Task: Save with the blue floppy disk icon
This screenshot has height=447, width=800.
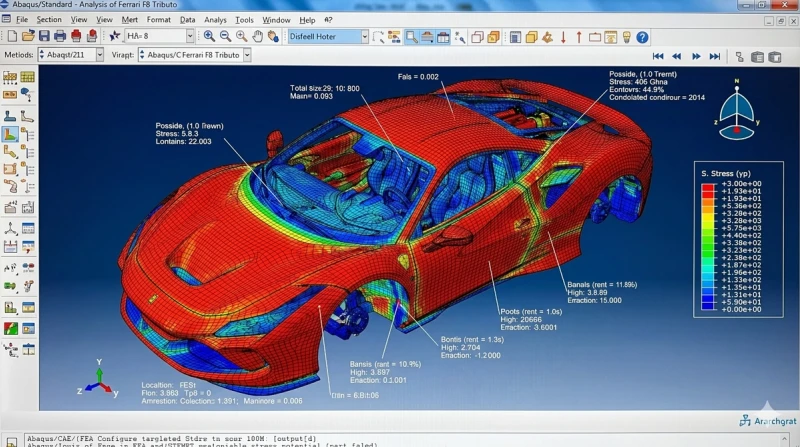Action: pyautogui.click(x=44, y=36)
